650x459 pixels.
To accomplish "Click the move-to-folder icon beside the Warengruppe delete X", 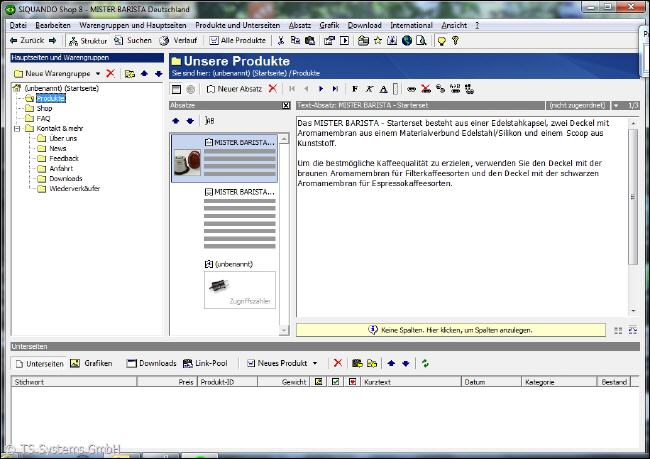I will pos(130,74).
